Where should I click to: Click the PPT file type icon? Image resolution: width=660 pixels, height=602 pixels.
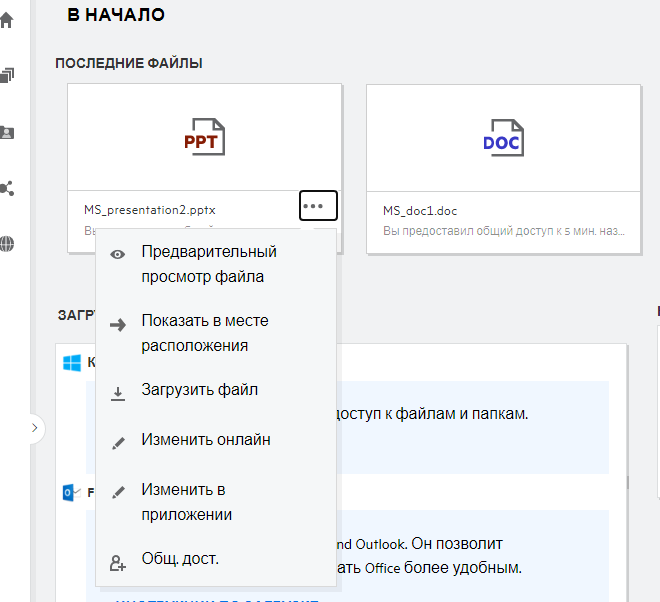204,138
